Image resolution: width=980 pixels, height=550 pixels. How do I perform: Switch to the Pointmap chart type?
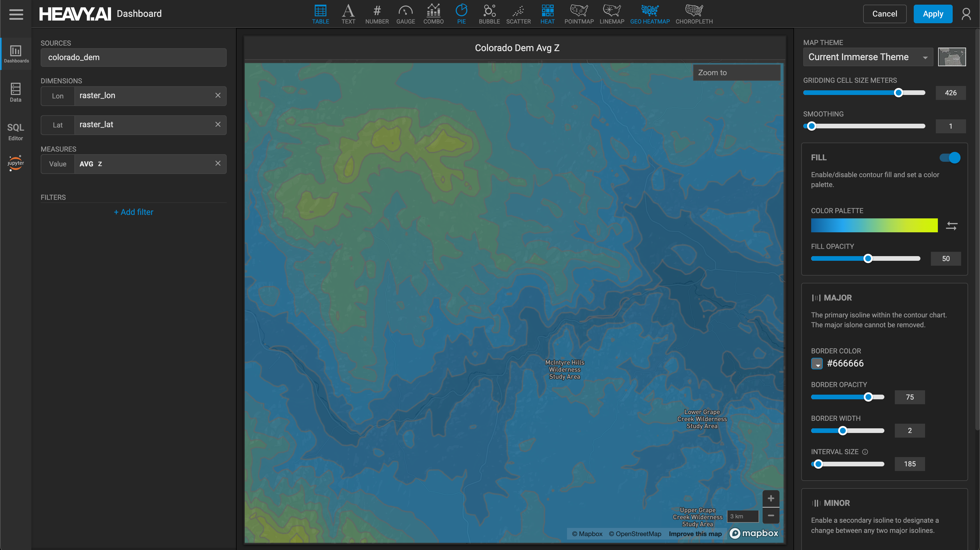[x=579, y=14]
